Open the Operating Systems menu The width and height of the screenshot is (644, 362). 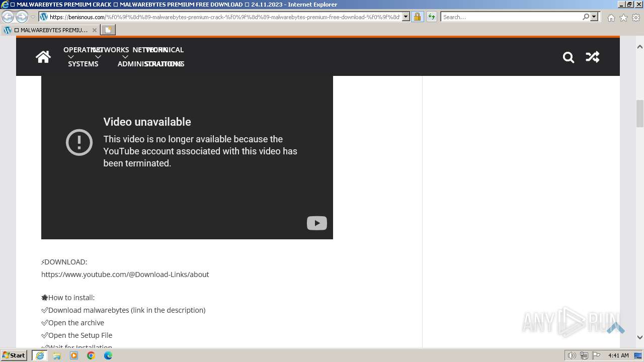[83, 57]
